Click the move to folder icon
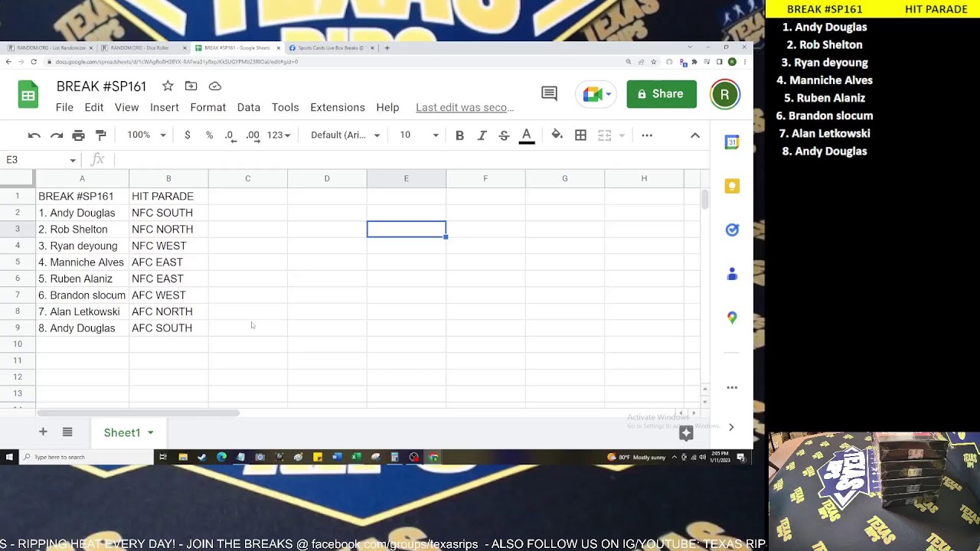The width and height of the screenshot is (980, 551). click(191, 86)
